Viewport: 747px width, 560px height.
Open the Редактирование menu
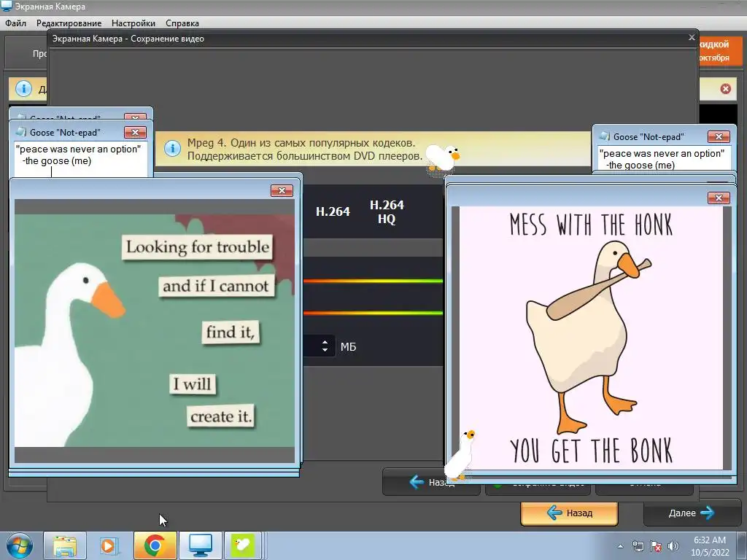click(x=69, y=23)
